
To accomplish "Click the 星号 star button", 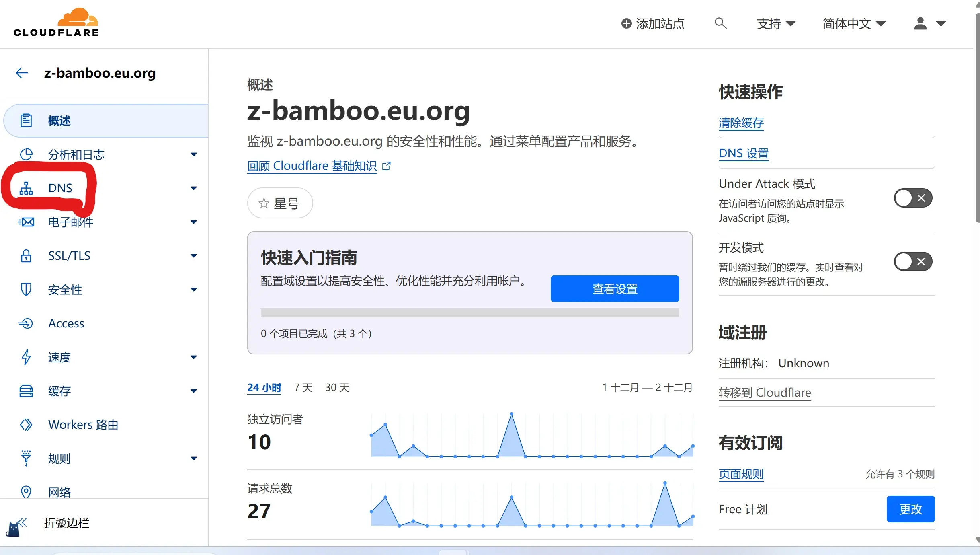I will (x=280, y=203).
